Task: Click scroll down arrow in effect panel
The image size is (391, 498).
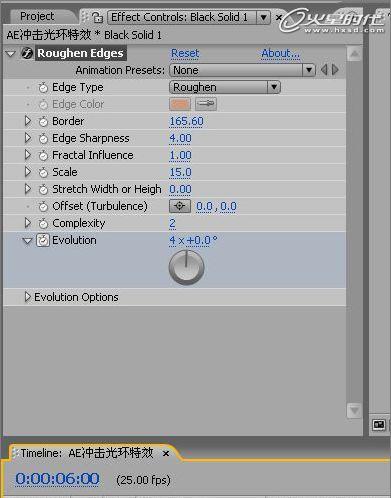Action: 354,410
